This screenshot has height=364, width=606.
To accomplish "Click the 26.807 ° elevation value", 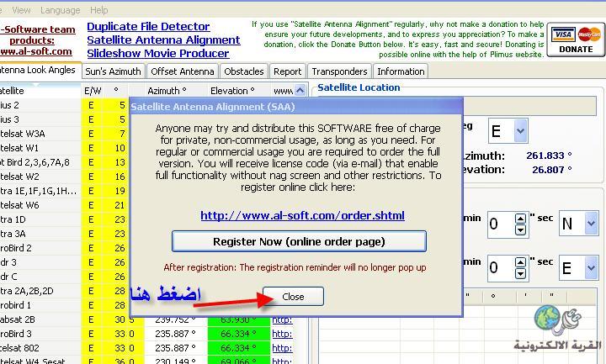I will coord(551,170).
